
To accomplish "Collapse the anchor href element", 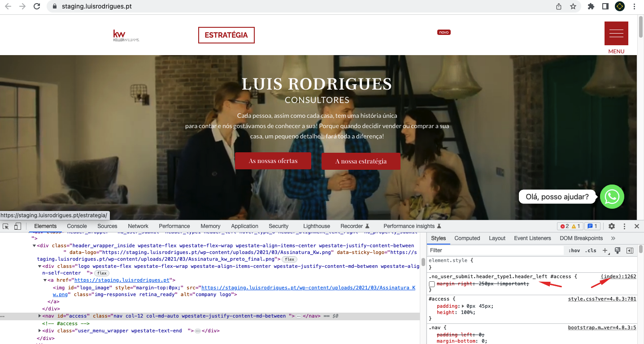I will pyautogui.click(x=45, y=280).
